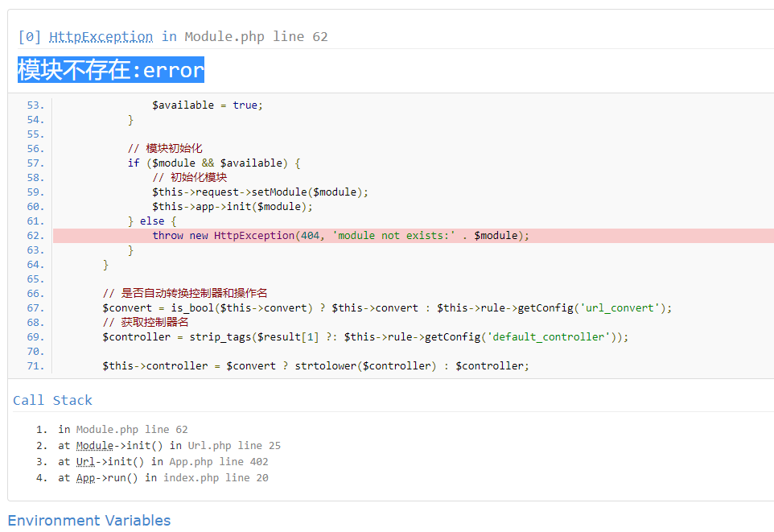Click the "Environment Variables" heading
Screen dimensions: 774x532
[x=89, y=520]
